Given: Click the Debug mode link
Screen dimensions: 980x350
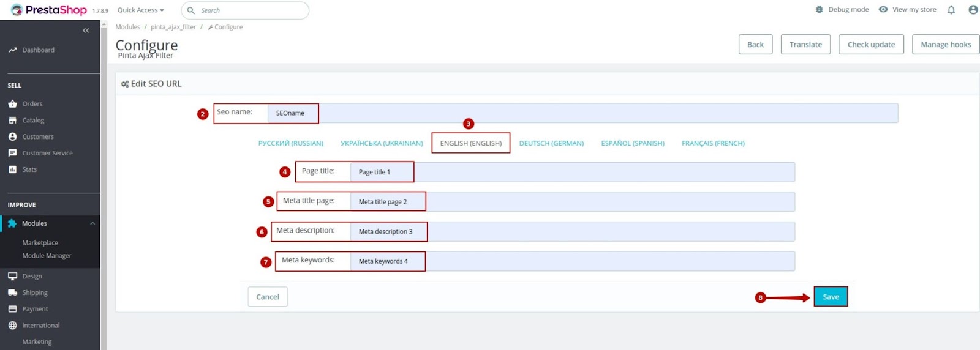Looking at the screenshot, I should click(x=848, y=10).
